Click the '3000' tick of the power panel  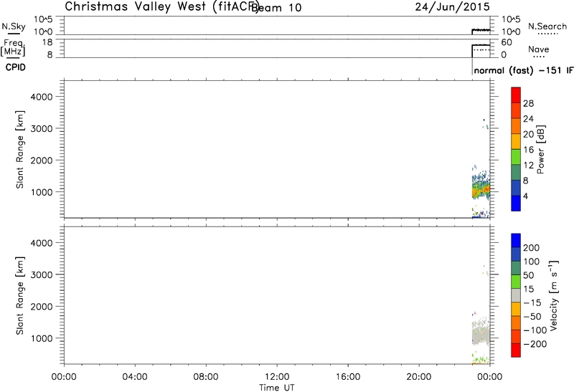click(x=42, y=128)
